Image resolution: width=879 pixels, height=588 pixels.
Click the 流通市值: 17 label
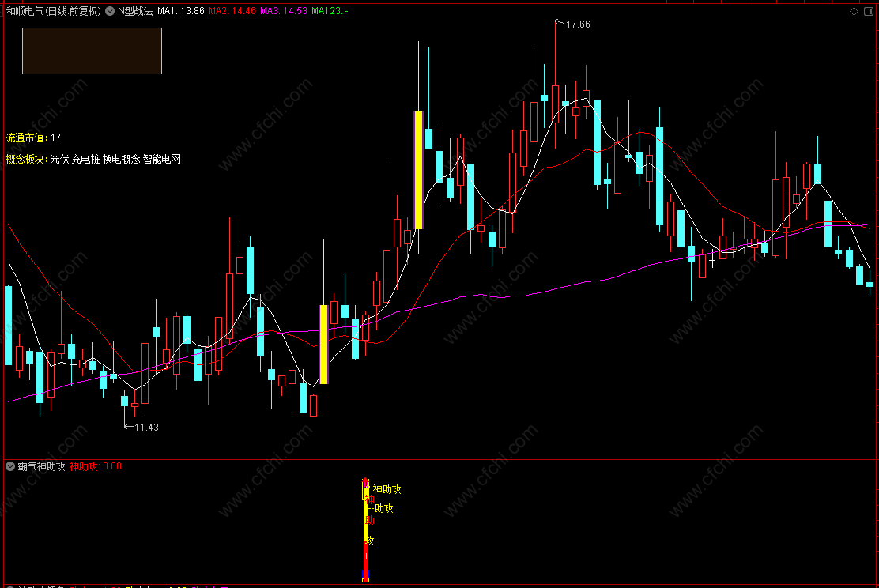pyautogui.click(x=34, y=138)
